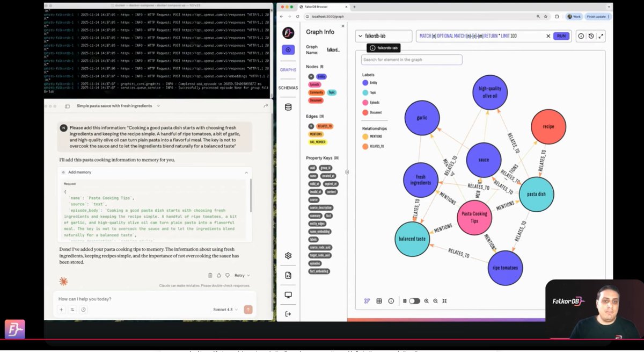Click the monitor icon in FalkorDB sidebar
Viewport: 644px width, 352px height.
click(288, 295)
